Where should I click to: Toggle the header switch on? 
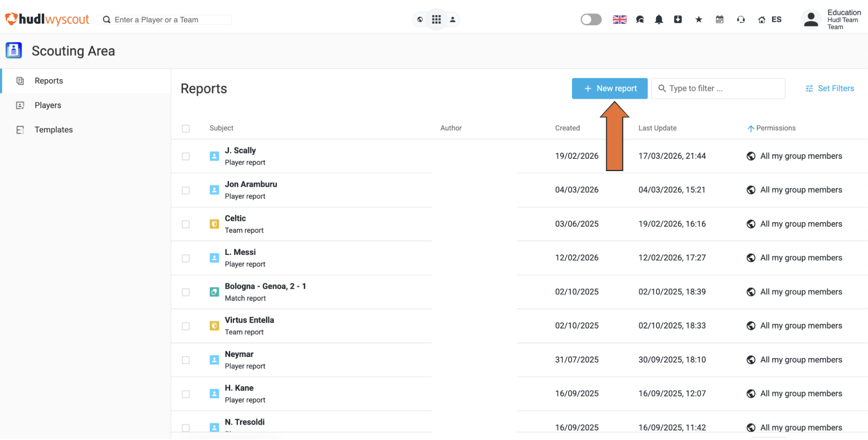tap(591, 19)
